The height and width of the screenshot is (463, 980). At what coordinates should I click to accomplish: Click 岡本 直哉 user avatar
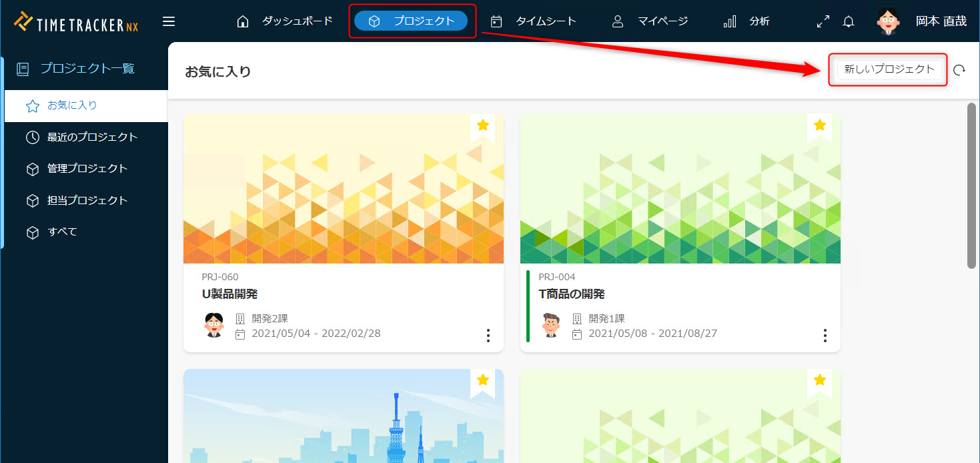pyautogui.click(x=888, y=21)
